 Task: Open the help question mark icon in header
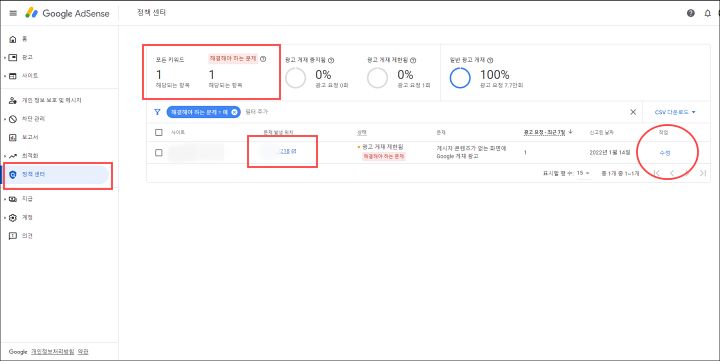point(691,13)
